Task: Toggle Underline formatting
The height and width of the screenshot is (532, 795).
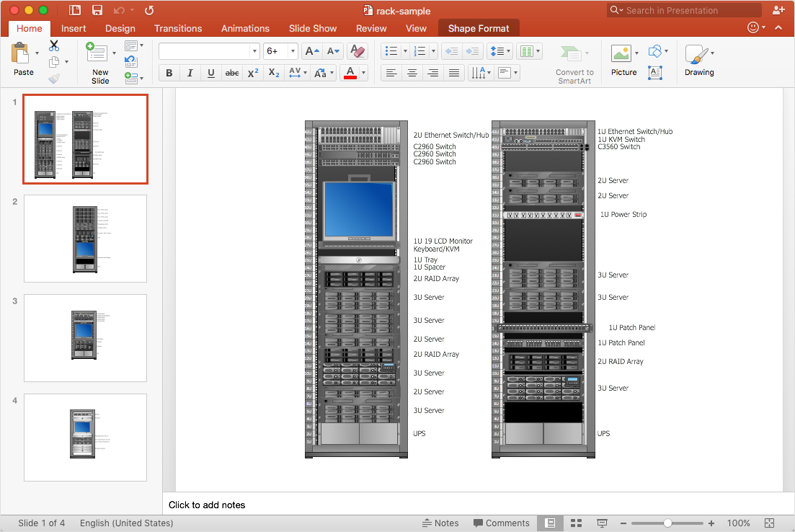Action: 211,73
